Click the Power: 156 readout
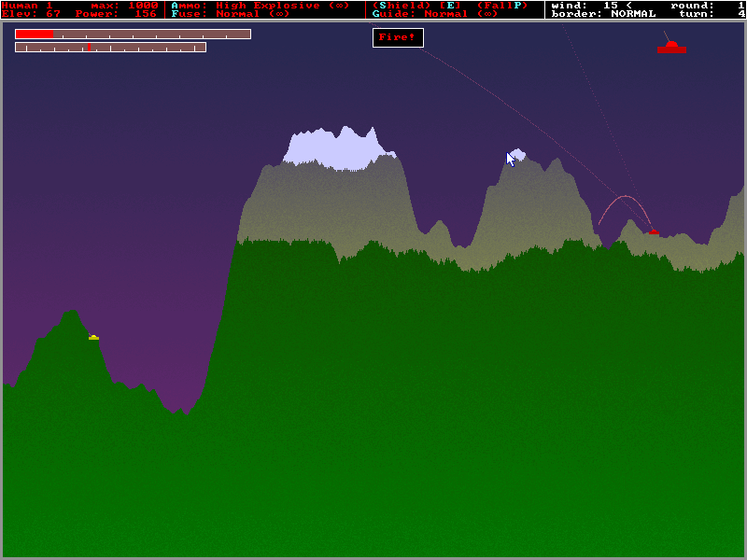Image resolution: width=747 pixels, height=560 pixels. point(116,14)
